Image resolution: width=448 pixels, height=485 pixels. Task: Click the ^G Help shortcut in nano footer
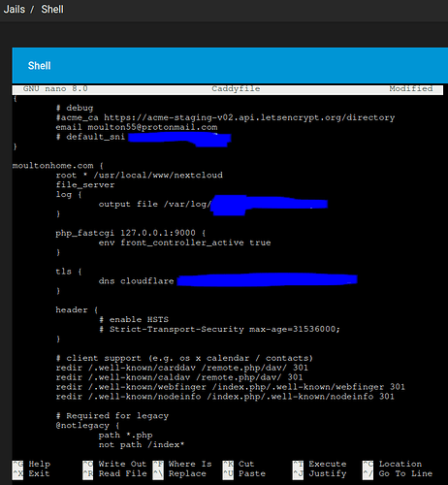[31, 465]
